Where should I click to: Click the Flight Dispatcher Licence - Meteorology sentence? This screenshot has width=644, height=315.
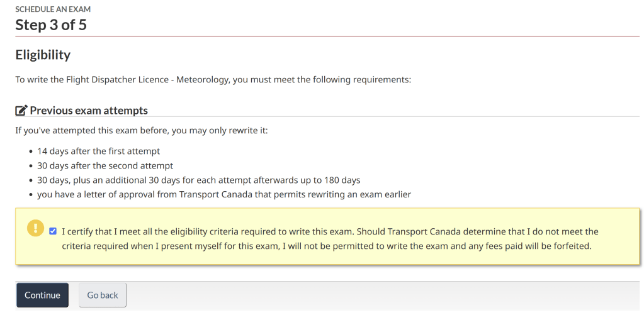[x=213, y=80]
